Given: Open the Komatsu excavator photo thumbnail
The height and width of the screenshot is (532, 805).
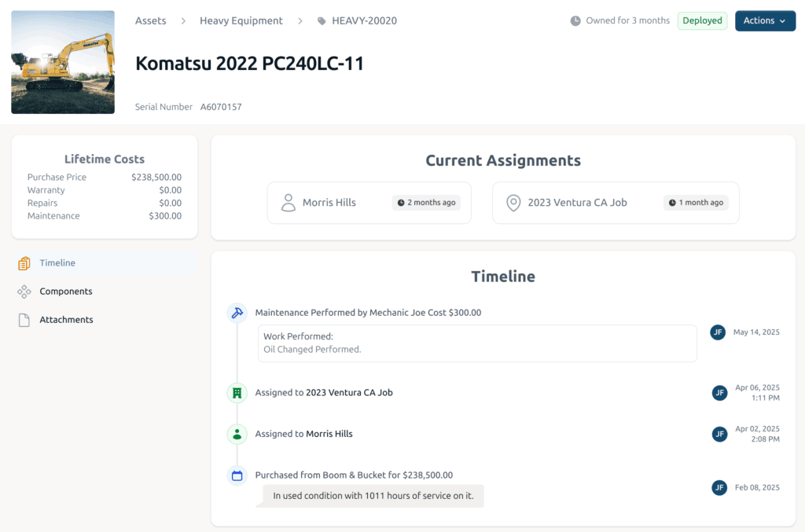Looking at the screenshot, I should coord(63,62).
